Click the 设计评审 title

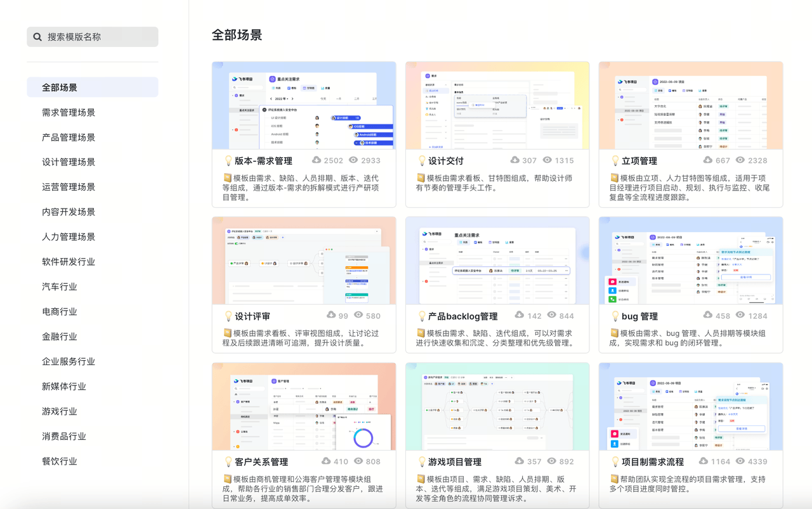coord(252,316)
